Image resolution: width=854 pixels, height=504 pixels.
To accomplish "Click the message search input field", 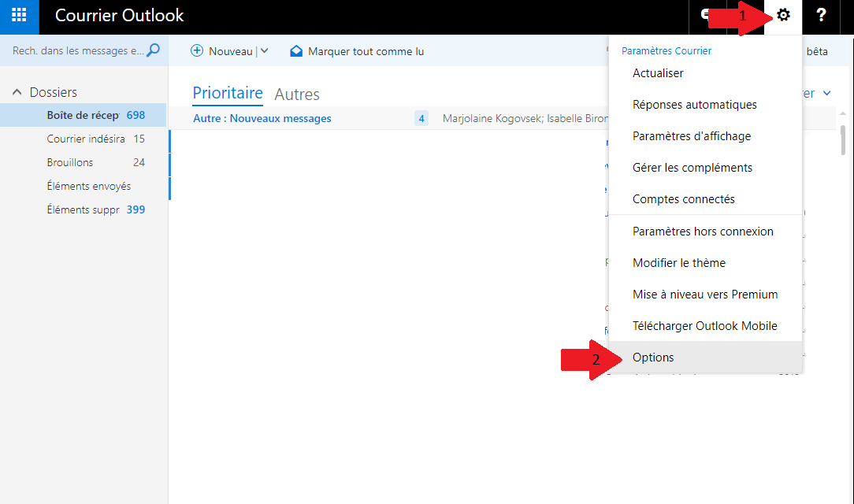I will pyautogui.click(x=77, y=50).
